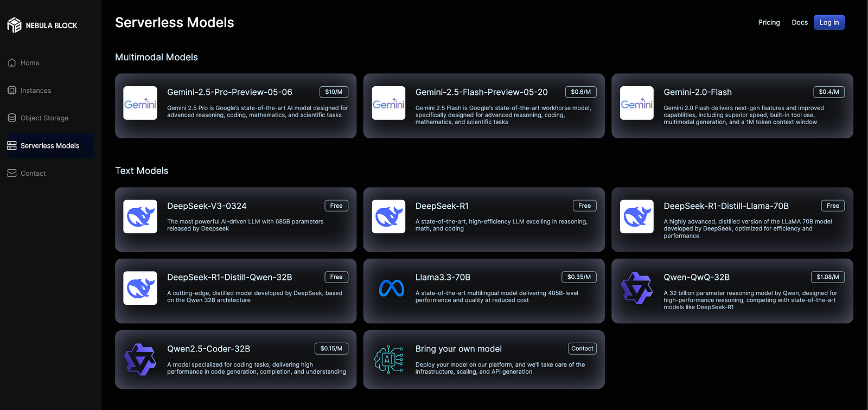
Task: Click the DeepSeek-R1-Distill-Qwen-32B whale logo
Action: 141,288
